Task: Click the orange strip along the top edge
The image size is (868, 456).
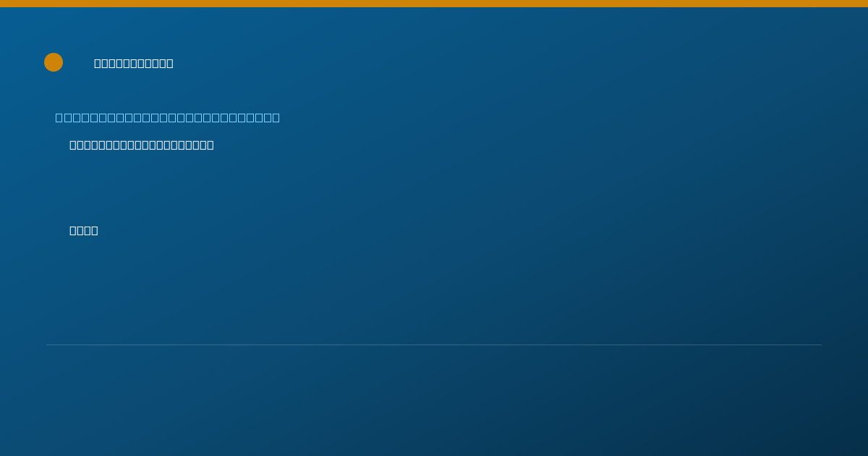Action: (434, 4)
